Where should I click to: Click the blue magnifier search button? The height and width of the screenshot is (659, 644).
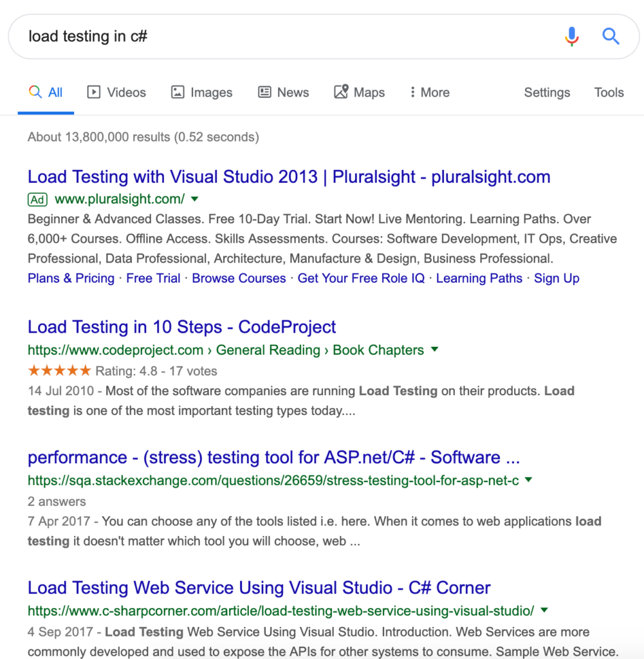tap(611, 36)
